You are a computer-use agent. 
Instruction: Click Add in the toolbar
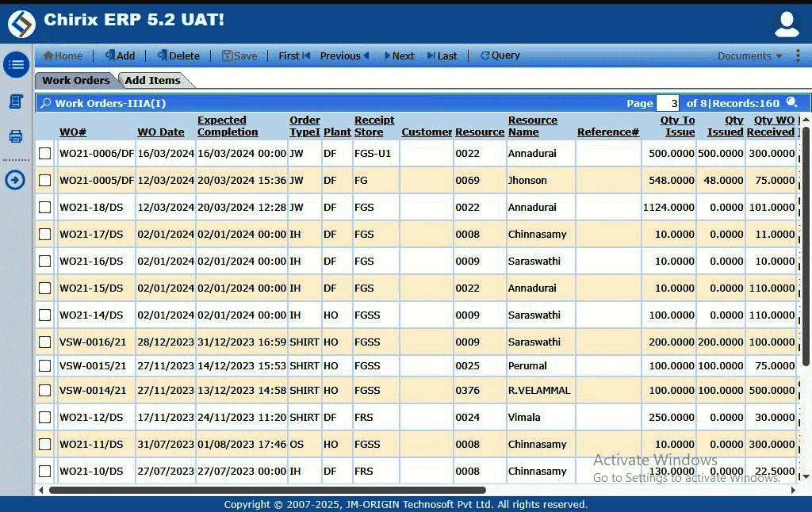click(x=120, y=56)
